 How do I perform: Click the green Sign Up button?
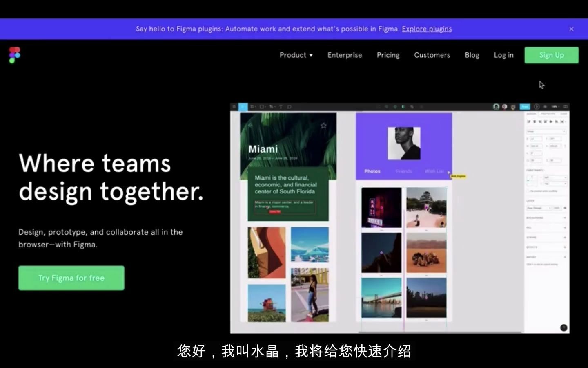[551, 55]
